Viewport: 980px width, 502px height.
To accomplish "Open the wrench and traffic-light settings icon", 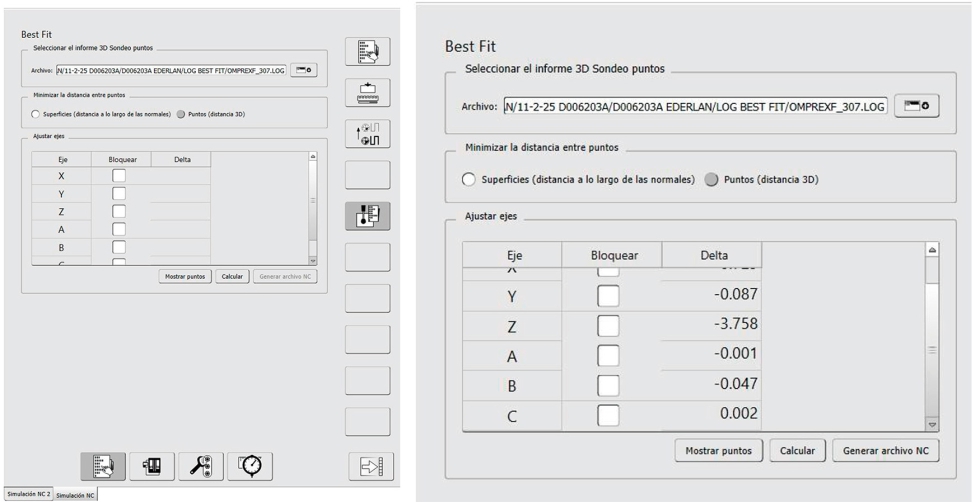I will point(201,466).
